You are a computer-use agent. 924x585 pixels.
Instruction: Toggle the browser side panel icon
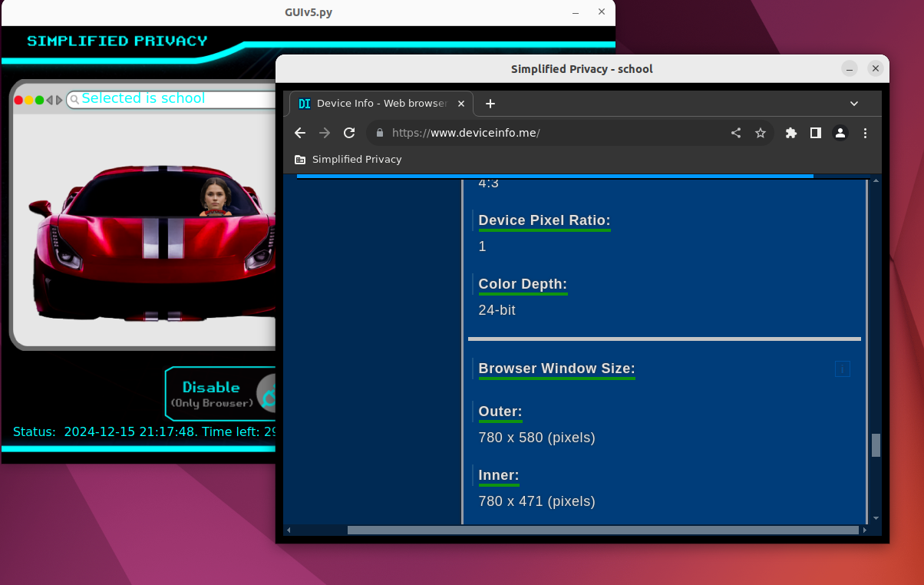(x=816, y=133)
